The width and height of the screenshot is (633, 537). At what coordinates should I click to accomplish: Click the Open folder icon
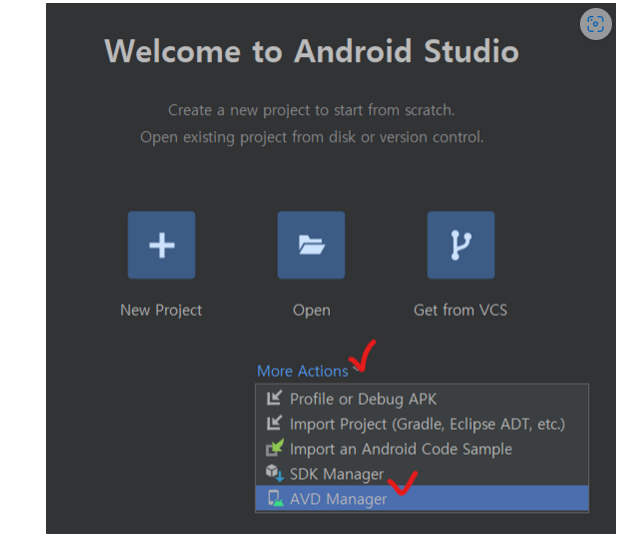click(x=311, y=245)
